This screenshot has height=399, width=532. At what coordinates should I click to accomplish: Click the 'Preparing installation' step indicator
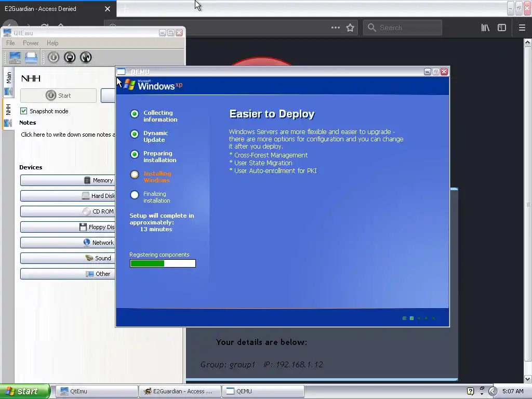tap(135, 154)
